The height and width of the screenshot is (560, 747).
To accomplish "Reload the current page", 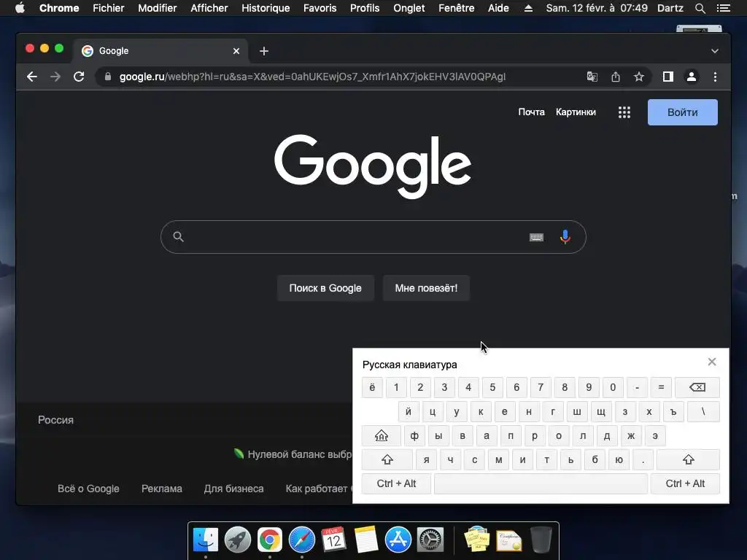I will click(79, 77).
